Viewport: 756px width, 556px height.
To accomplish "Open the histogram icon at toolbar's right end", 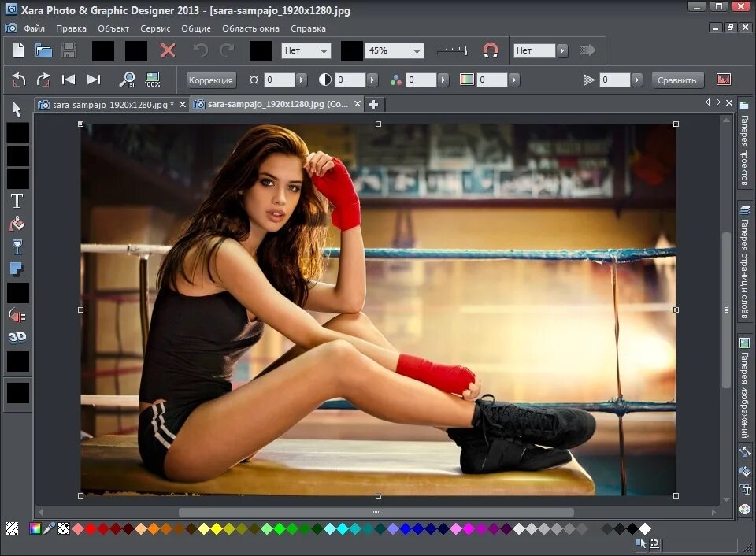I will tap(724, 79).
